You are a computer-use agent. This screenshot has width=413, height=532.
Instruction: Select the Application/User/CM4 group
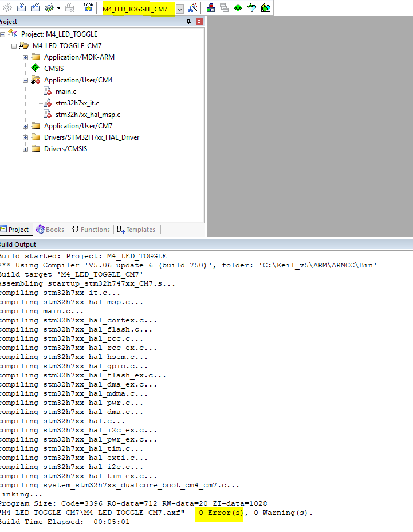(78, 80)
